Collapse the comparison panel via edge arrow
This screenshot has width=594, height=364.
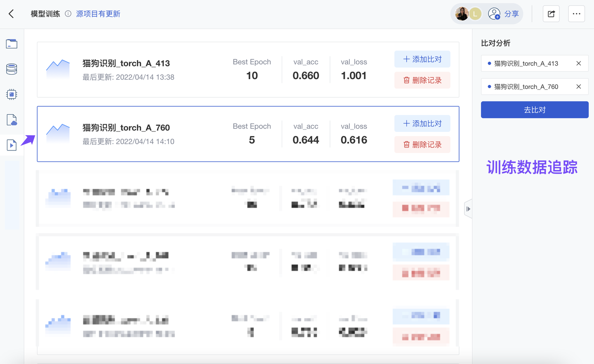point(468,209)
